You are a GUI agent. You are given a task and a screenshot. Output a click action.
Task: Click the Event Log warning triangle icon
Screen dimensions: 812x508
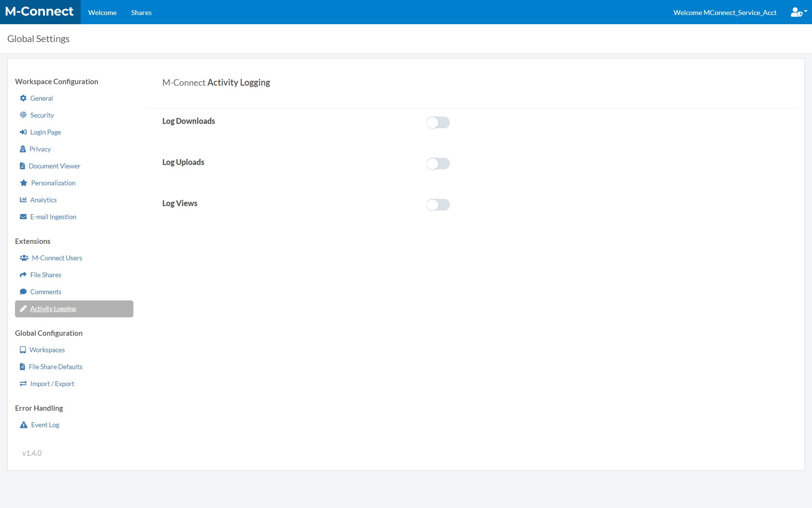point(23,425)
